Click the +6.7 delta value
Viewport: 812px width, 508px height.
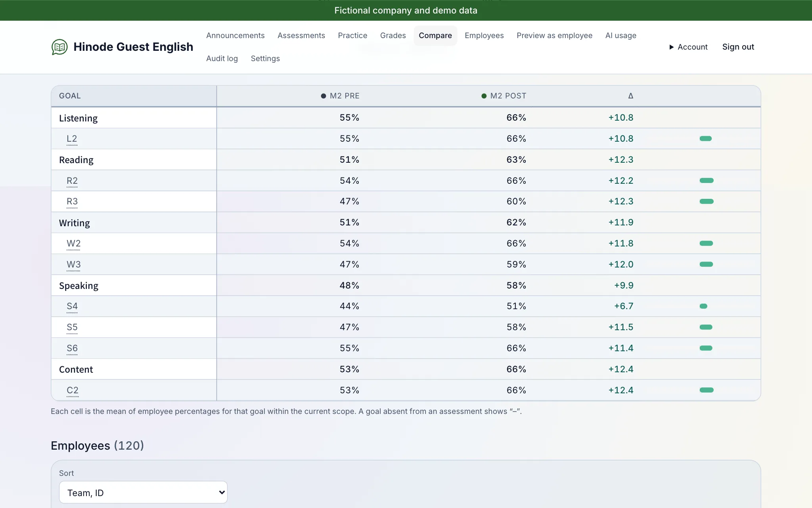[x=624, y=306]
